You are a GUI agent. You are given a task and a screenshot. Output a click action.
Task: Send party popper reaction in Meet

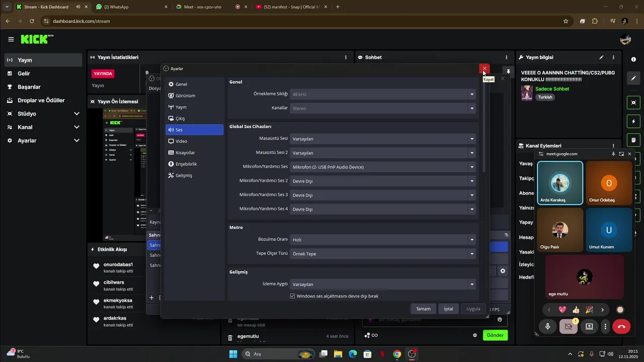click(x=589, y=310)
